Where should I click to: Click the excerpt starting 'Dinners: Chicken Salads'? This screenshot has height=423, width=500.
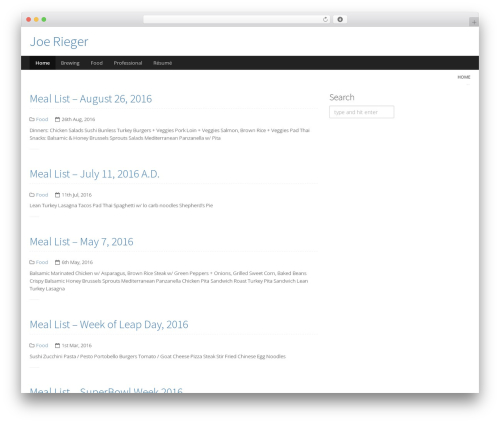(170, 134)
